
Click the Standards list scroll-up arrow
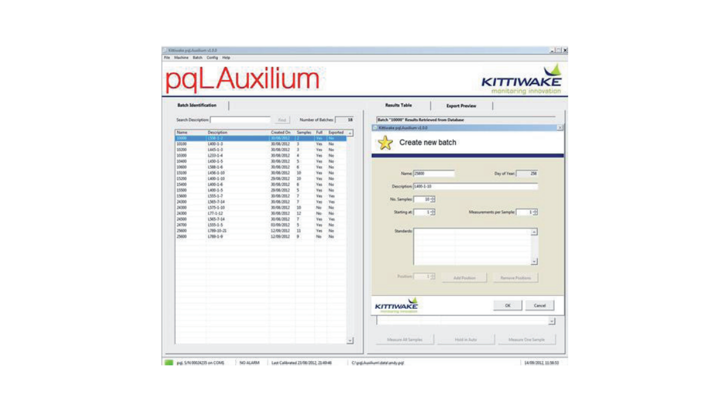534,232
